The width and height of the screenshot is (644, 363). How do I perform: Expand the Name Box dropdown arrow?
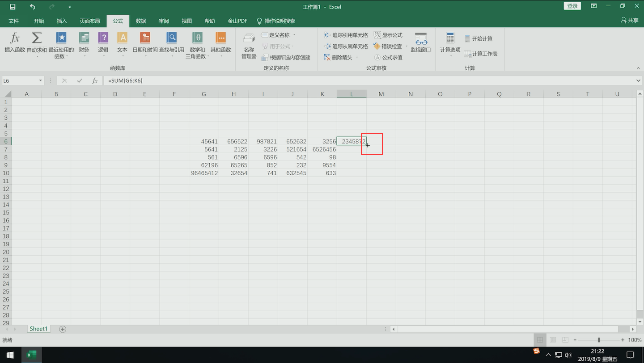(41, 80)
